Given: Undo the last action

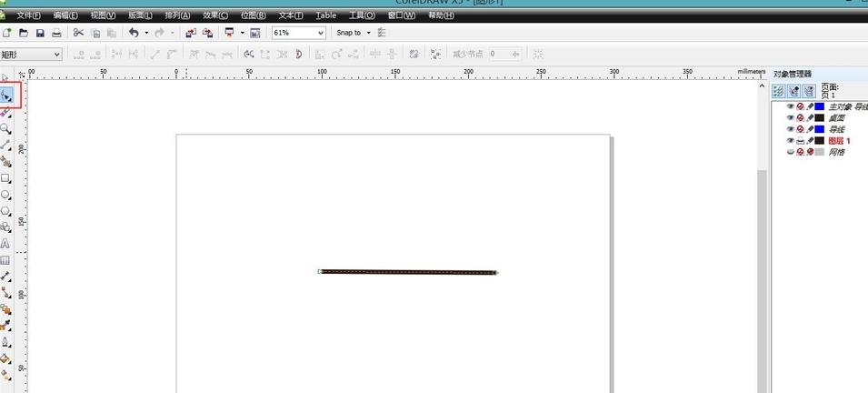Looking at the screenshot, I should 134,33.
